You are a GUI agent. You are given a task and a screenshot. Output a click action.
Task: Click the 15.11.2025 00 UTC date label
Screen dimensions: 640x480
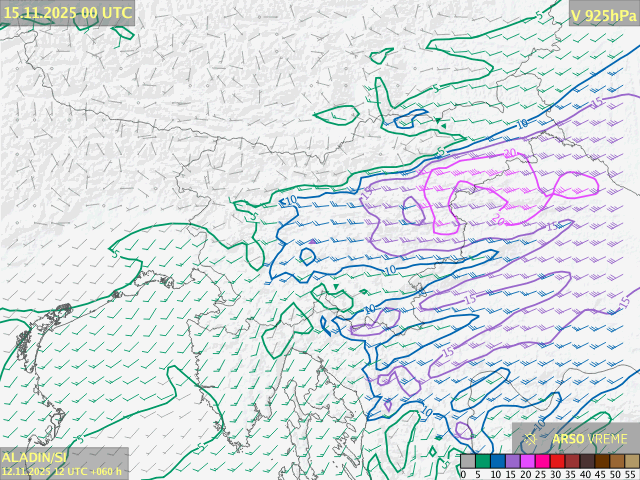[x=67, y=12]
